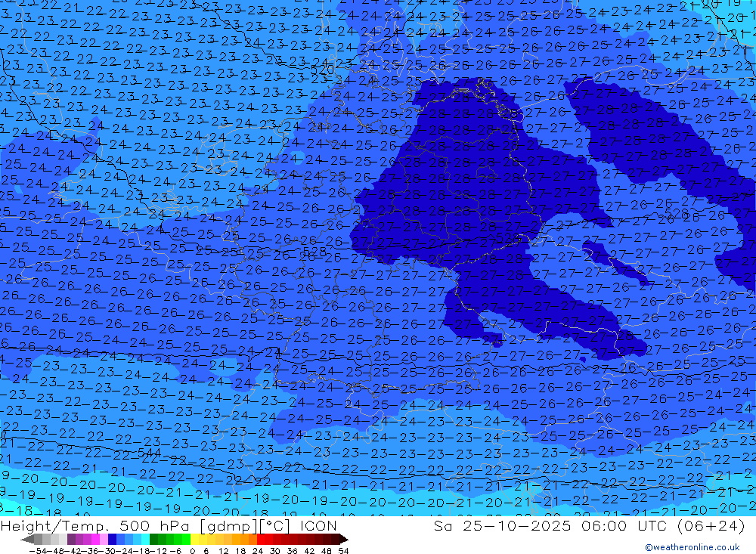Click the '-48' legend tick label
Image resolution: width=756 pixels, height=554 pixels.
[54, 551]
